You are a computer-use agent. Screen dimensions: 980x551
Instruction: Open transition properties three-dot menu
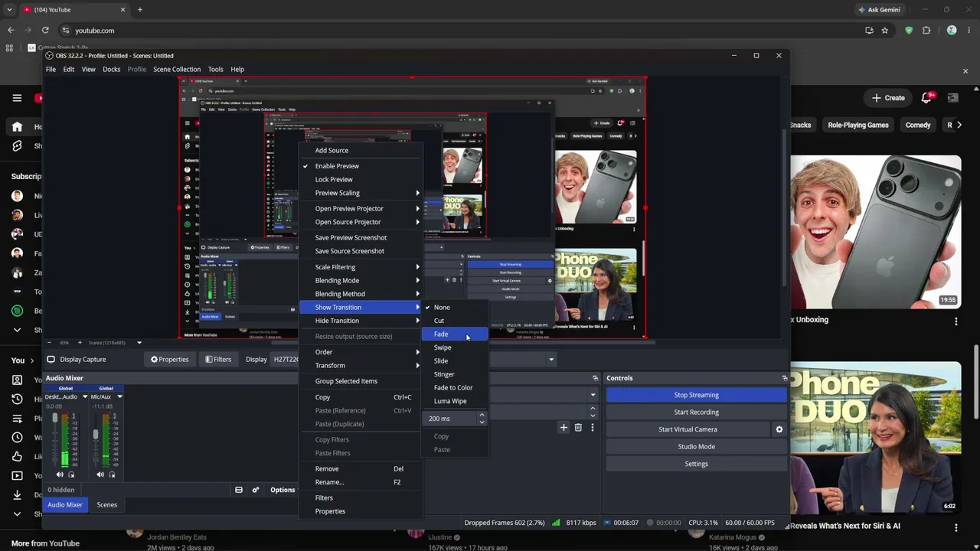pos(592,428)
